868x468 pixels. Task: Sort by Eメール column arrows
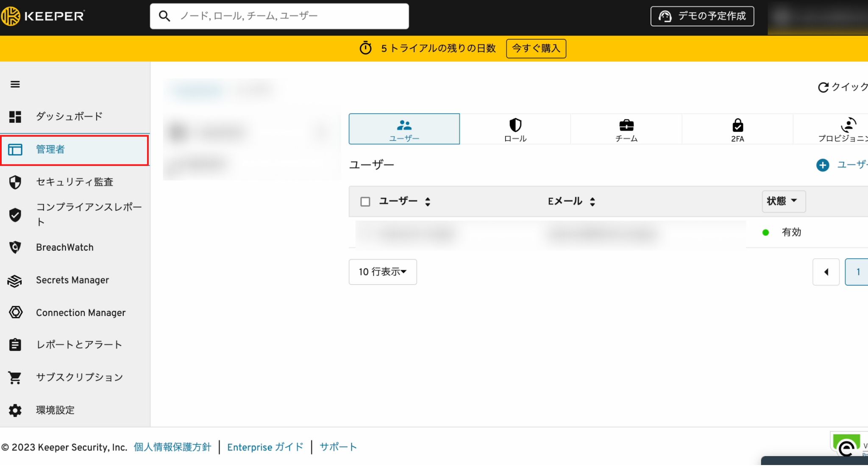[x=593, y=202]
